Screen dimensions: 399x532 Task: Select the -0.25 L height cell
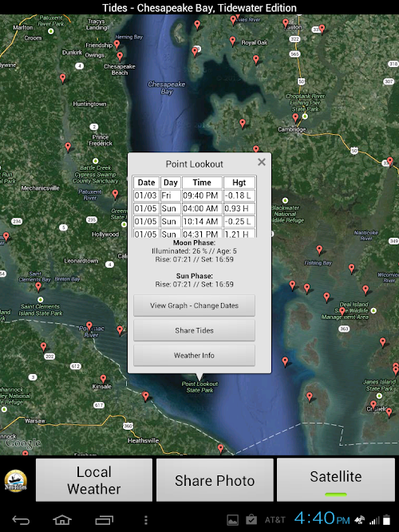pos(239,221)
